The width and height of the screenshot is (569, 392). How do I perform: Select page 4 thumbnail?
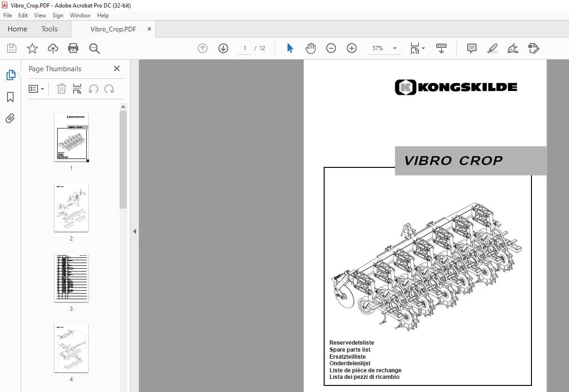pos(71,348)
